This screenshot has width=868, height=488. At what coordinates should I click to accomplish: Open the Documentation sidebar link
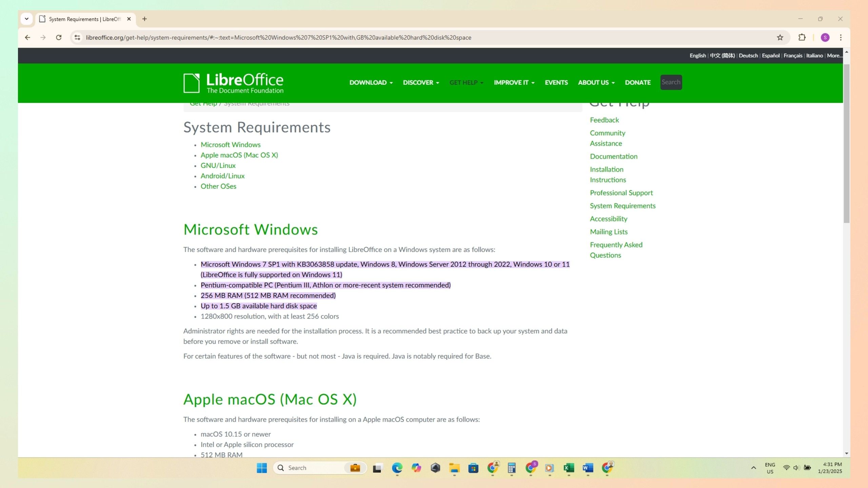614,156
